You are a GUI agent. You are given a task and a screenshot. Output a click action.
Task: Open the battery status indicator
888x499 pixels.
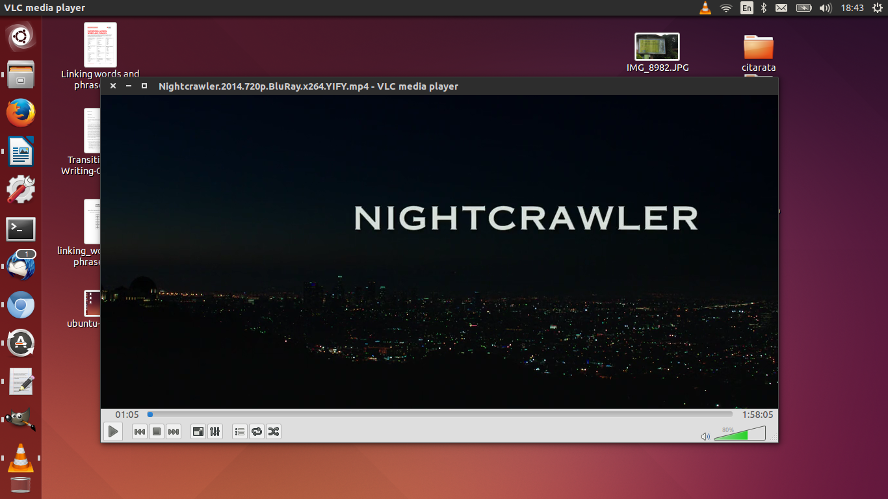(803, 8)
